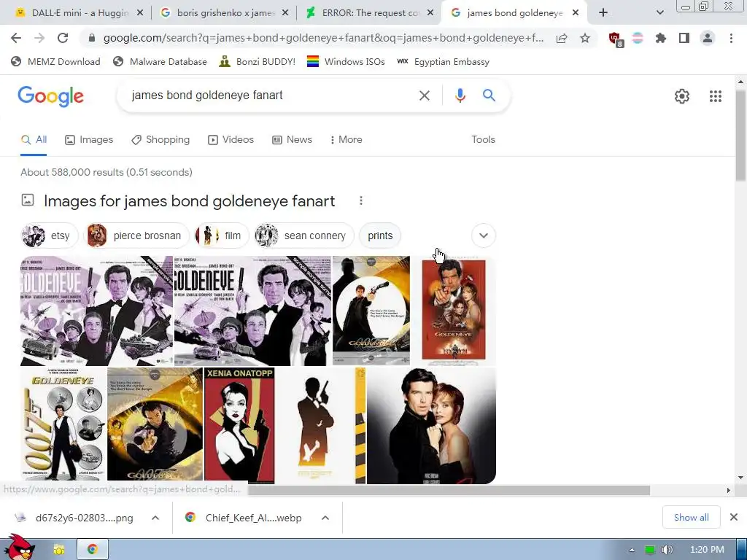
Task: Open Chrome from the taskbar
Action: [x=93, y=550]
